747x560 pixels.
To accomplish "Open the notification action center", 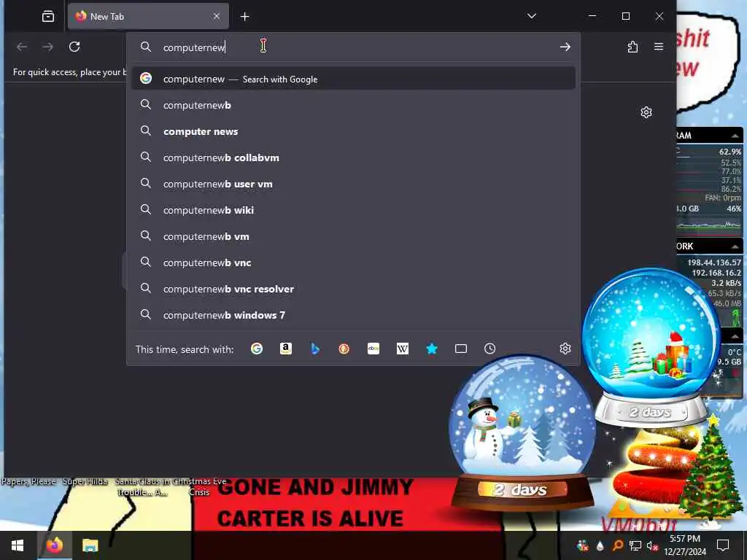I will [x=723, y=545].
